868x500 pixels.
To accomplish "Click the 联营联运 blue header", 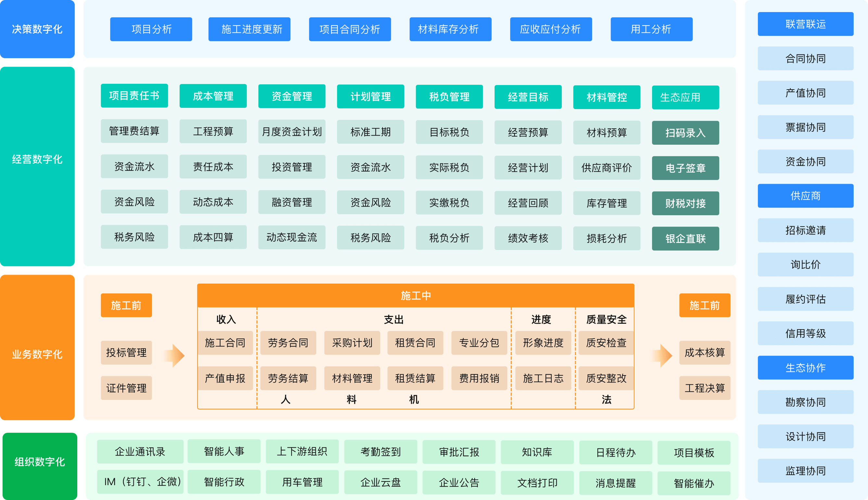I will (806, 24).
